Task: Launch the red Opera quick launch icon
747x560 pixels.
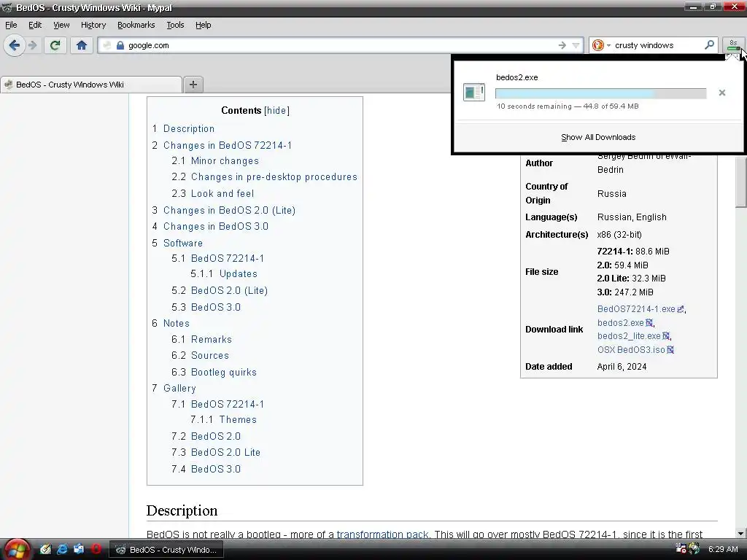Action: 96,549
